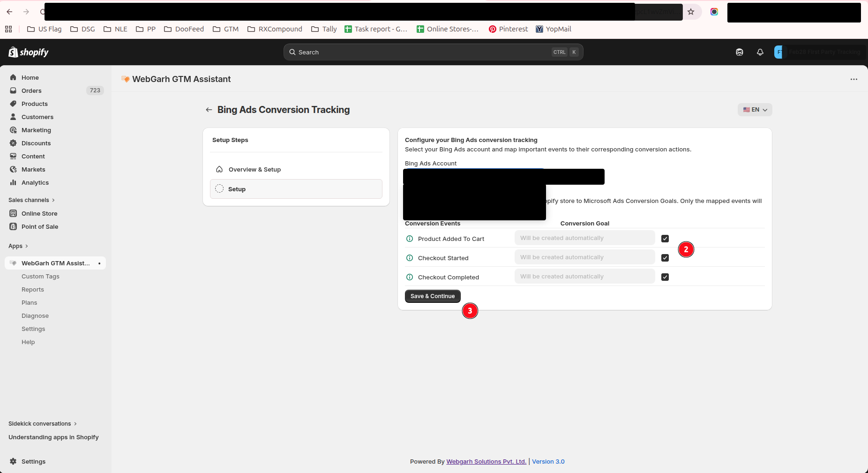Open Help under WebGarh
Image resolution: width=868 pixels, height=473 pixels.
[x=28, y=342]
